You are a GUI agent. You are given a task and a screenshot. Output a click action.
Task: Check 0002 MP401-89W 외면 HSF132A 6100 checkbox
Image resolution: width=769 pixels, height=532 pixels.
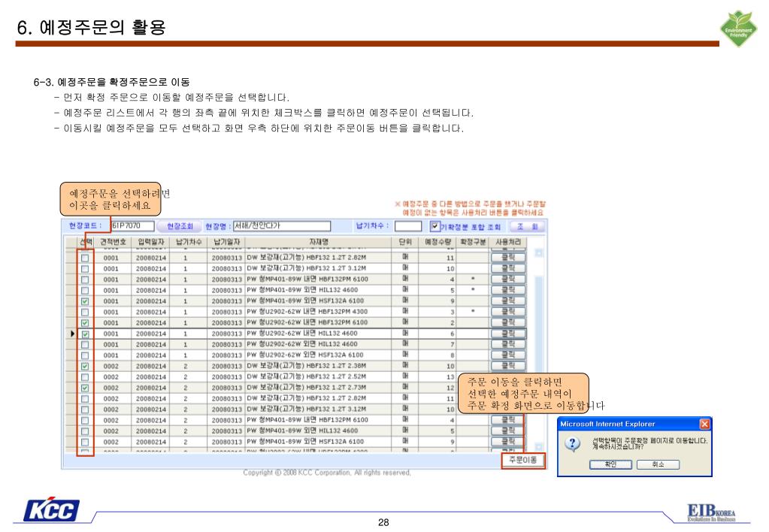pyautogui.click(x=85, y=442)
